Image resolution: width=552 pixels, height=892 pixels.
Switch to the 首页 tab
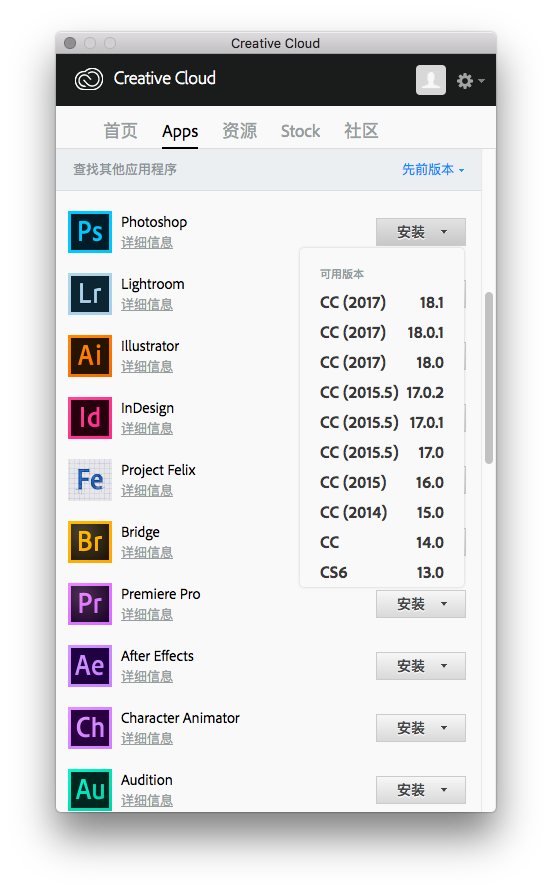coord(120,131)
